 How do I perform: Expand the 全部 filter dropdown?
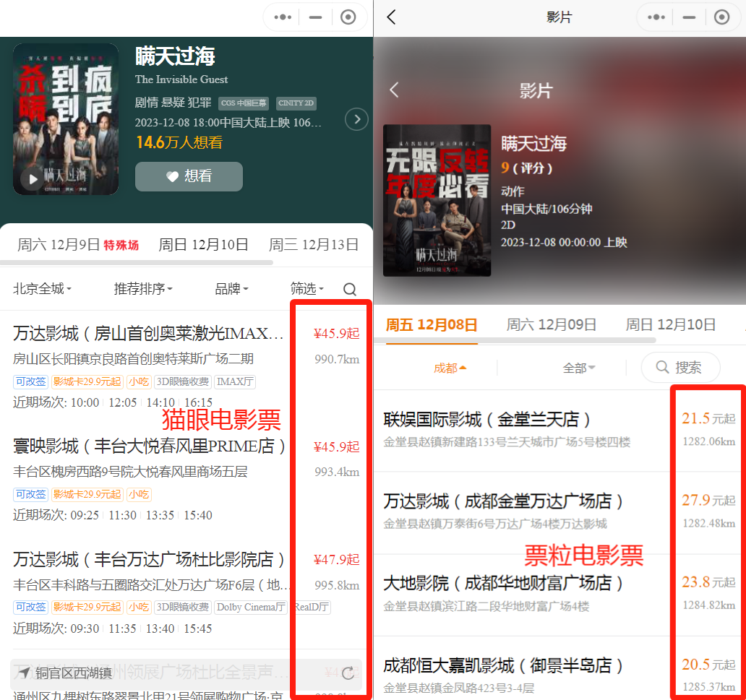point(579,368)
